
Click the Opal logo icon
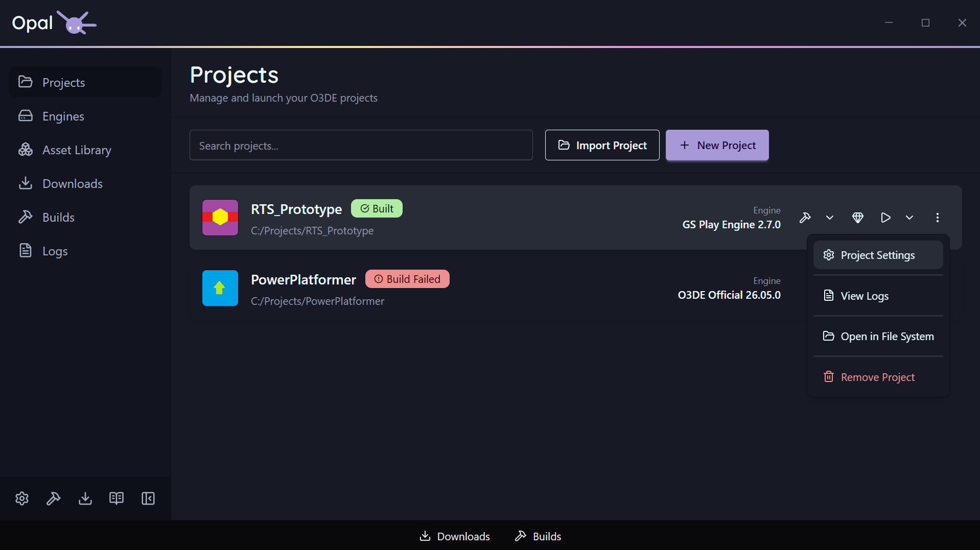76,22
